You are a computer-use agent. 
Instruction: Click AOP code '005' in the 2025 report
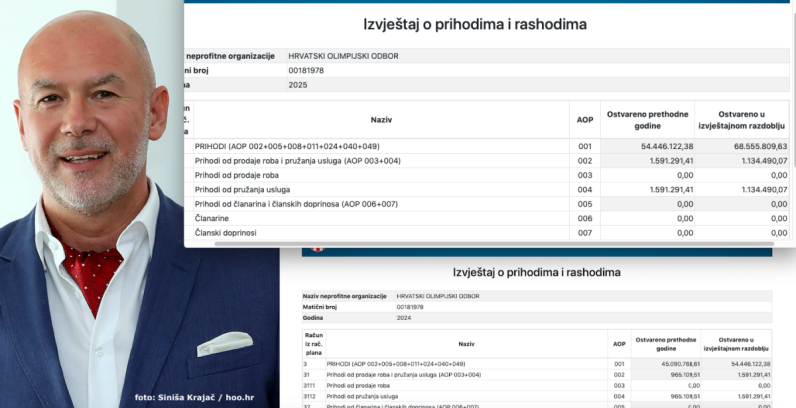(585, 204)
